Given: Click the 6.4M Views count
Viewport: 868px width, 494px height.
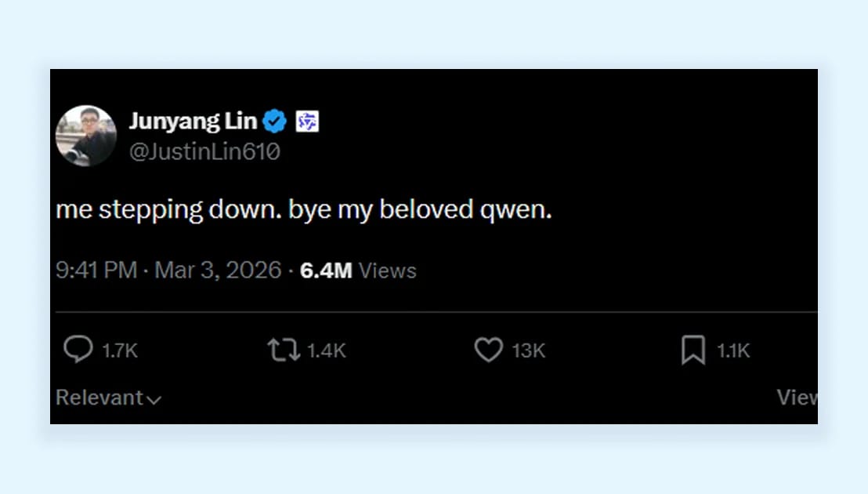Looking at the screenshot, I should tap(358, 271).
